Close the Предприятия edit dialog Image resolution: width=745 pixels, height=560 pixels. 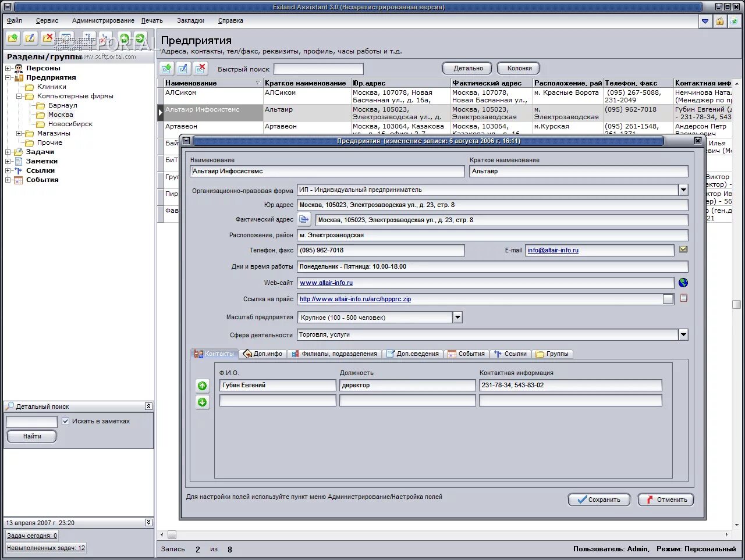698,141
